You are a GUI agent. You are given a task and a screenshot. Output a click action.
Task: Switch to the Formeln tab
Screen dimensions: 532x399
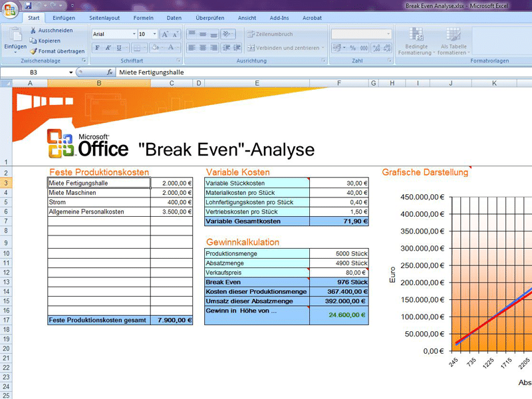click(x=143, y=18)
